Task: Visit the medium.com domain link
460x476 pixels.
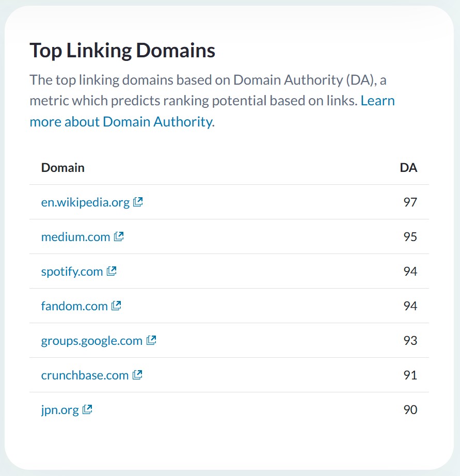Action: click(75, 237)
